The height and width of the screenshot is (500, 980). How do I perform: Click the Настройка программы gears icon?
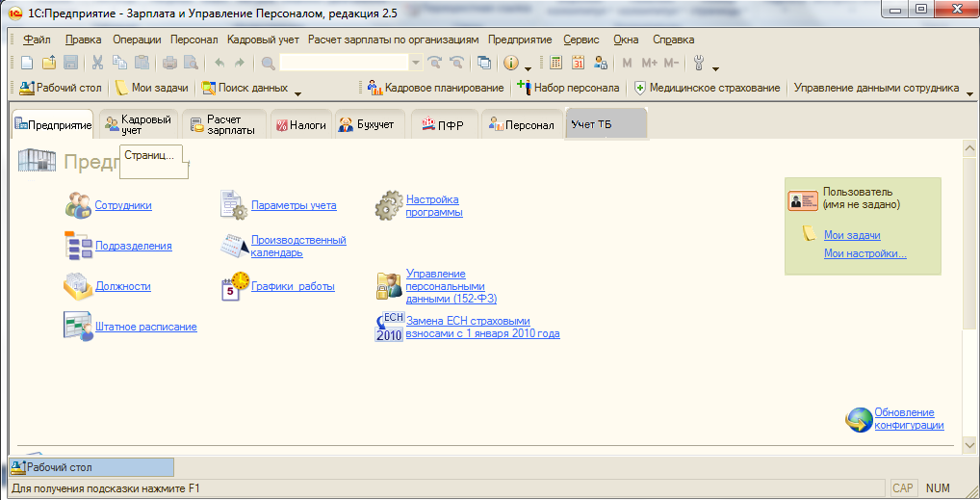389,205
